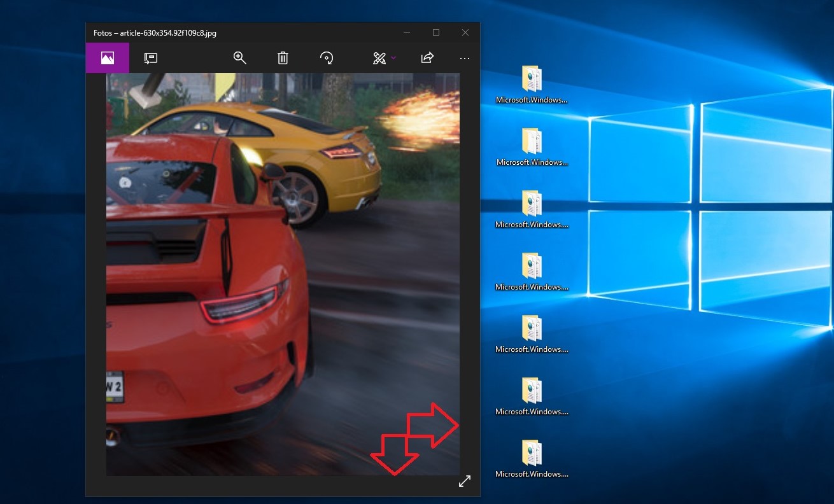Open the purple photo collection button

tap(108, 58)
